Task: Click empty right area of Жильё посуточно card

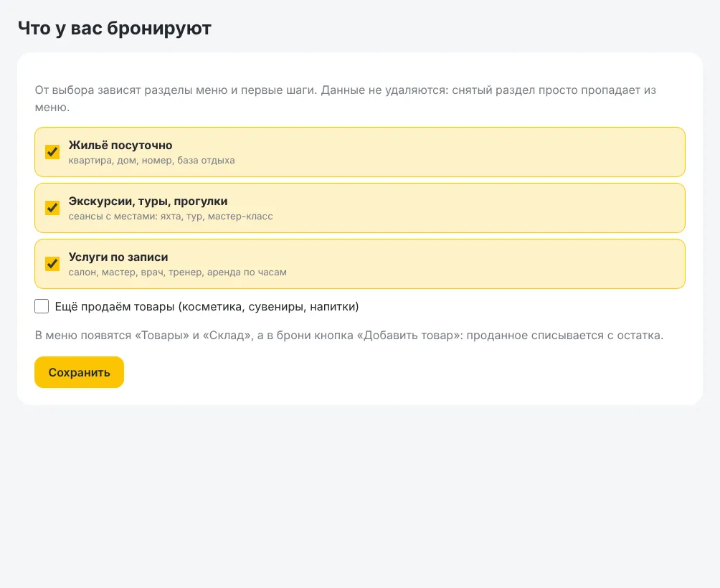Action: tap(505, 152)
